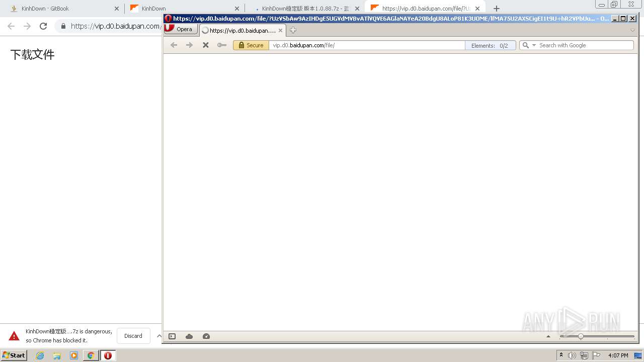The height and width of the screenshot is (362, 644).
Task: Click the 4:07 PM clock
Action: pos(618,355)
